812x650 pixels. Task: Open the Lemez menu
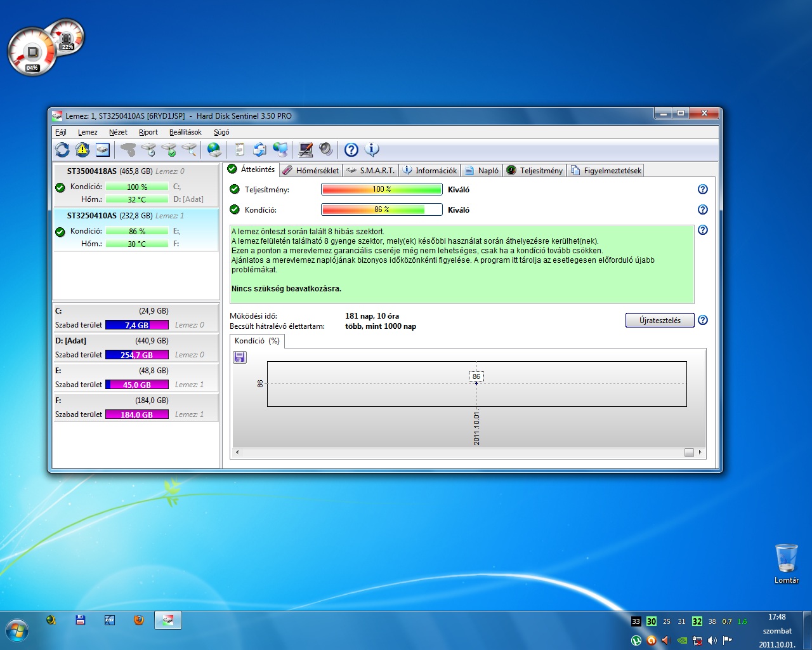(x=88, y=132)
